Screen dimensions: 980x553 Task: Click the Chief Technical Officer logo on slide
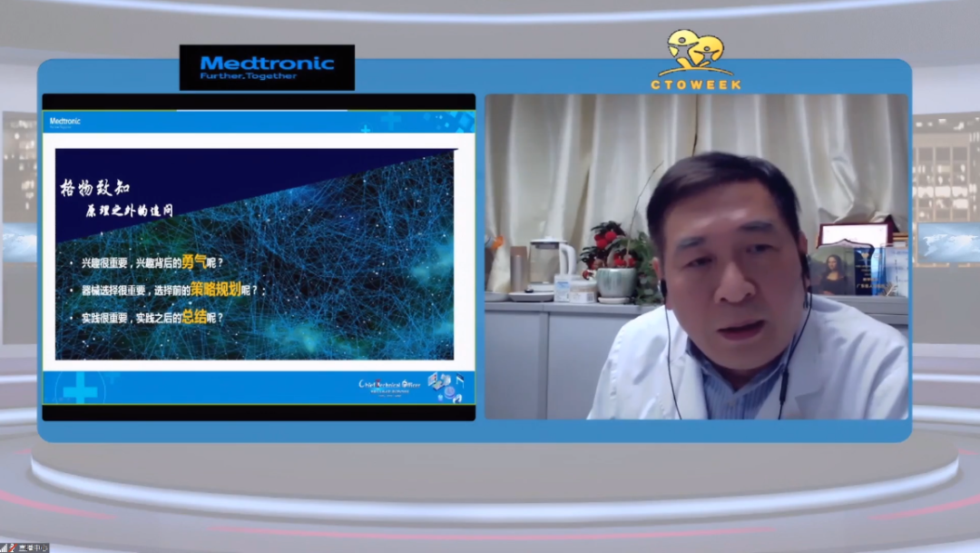[x=389, y=386]
